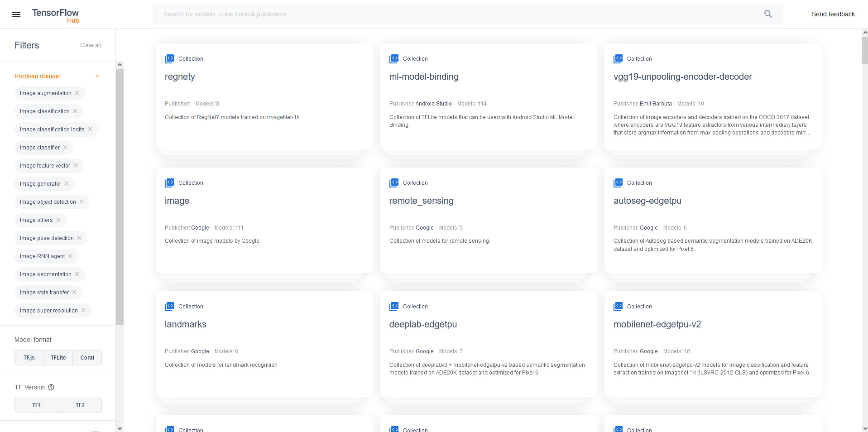The height and width of the screenshot is (432, 868).
Task: Remove the Image style transfer chip
Action: [74, 292]
